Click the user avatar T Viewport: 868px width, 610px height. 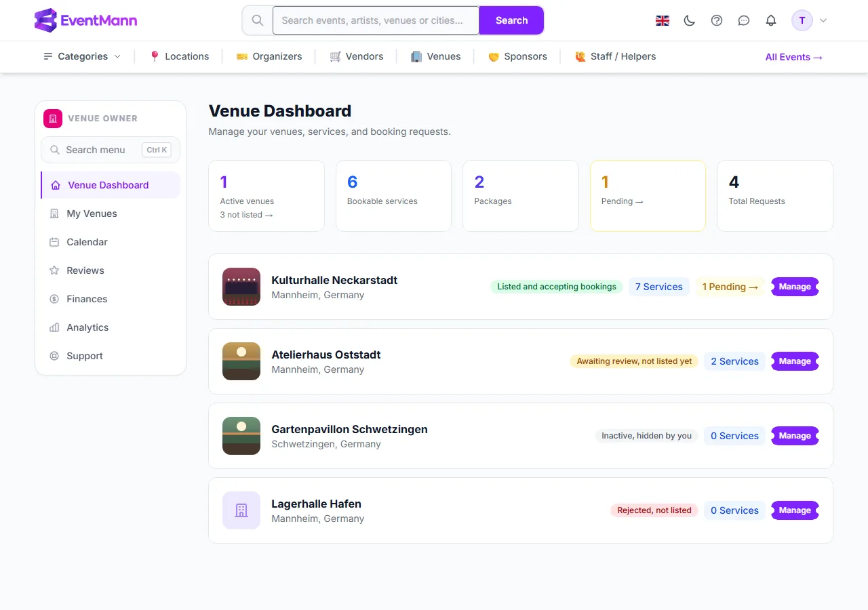pos(802,20)
